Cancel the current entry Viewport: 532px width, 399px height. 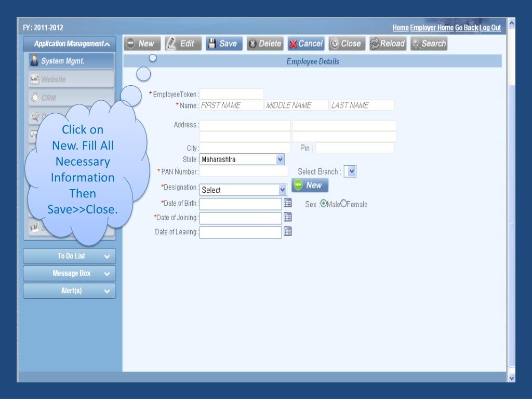click(306, 44)
